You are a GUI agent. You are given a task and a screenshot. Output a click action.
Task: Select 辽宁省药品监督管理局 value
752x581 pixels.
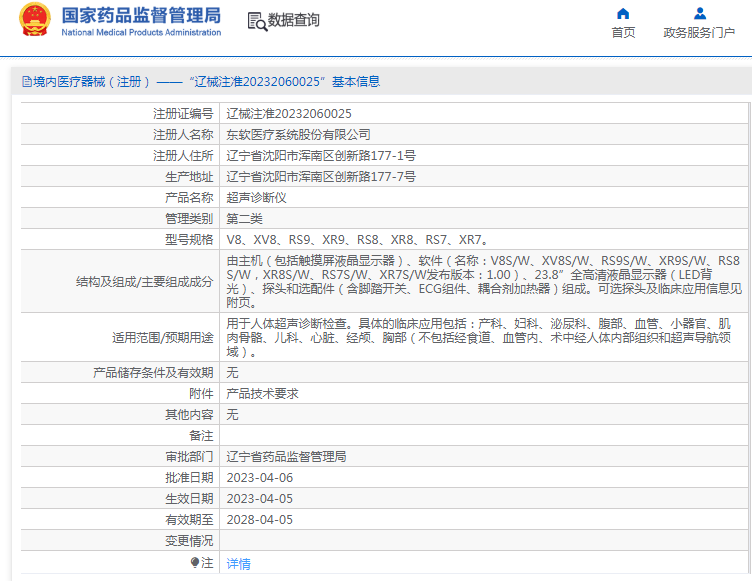(286, 457)
